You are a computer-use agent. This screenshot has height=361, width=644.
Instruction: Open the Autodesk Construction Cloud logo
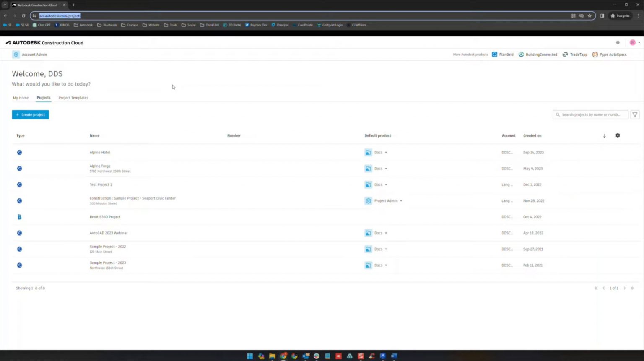pos(44,42)
